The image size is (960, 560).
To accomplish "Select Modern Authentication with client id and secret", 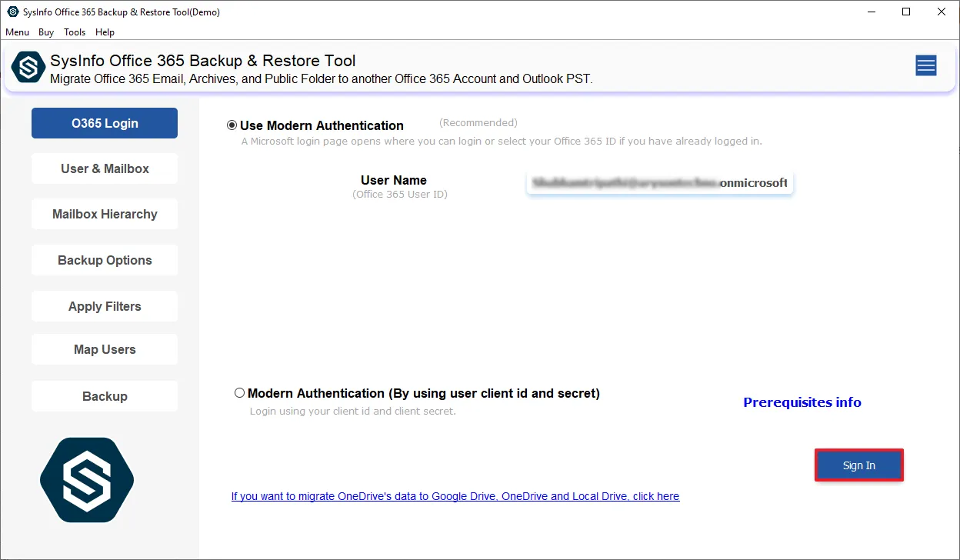I will coord(240,393).
